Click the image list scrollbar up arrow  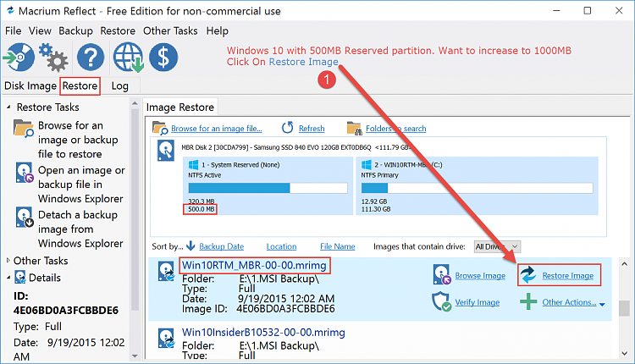[x=624, y=264]
